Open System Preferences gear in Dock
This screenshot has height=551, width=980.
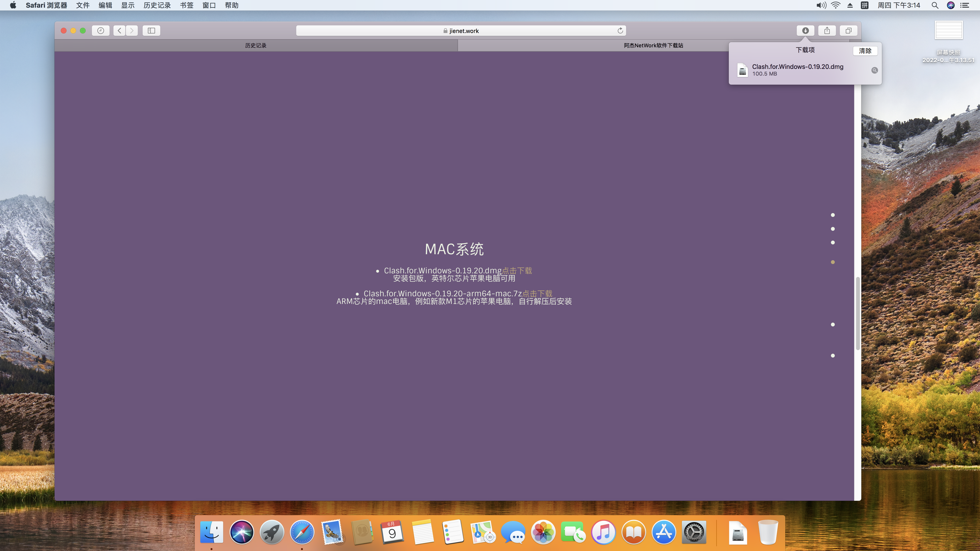tap(694, 532)
